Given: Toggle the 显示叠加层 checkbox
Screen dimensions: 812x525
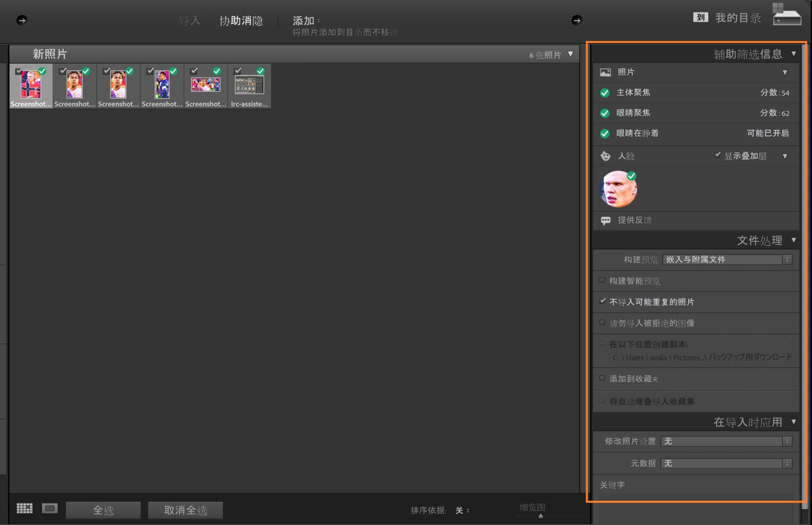Looking at the screenshot, I should 717,155.
